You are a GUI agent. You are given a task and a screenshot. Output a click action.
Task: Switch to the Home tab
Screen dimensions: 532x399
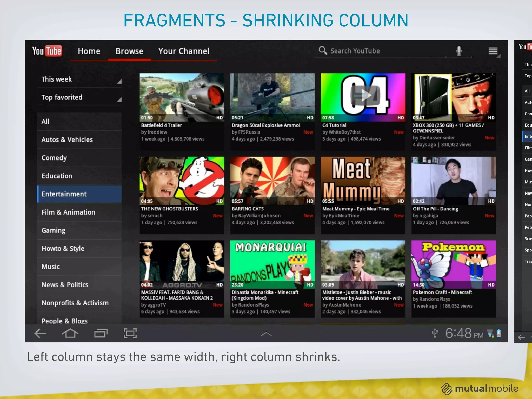[x=89, y=51]
